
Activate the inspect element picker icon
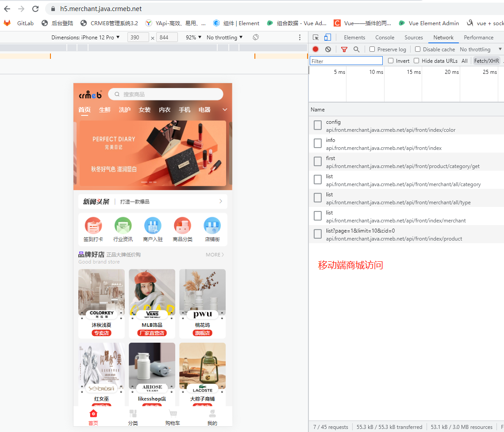tap(315, 38)
